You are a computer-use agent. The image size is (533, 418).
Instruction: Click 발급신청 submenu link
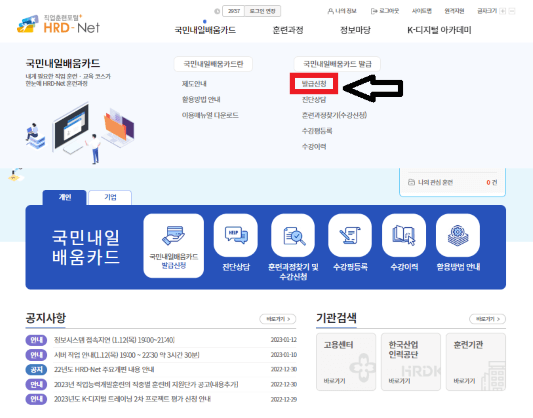tap(314, 84)
